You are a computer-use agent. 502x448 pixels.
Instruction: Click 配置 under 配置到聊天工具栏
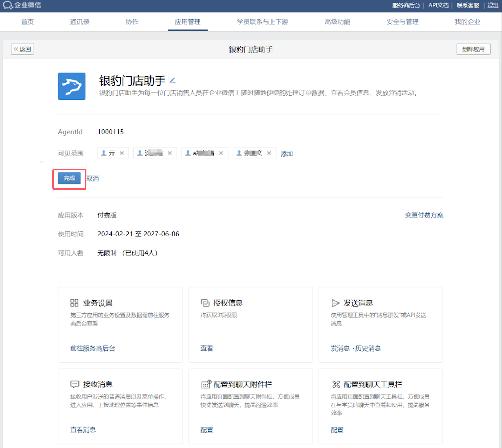coord(337,430)
